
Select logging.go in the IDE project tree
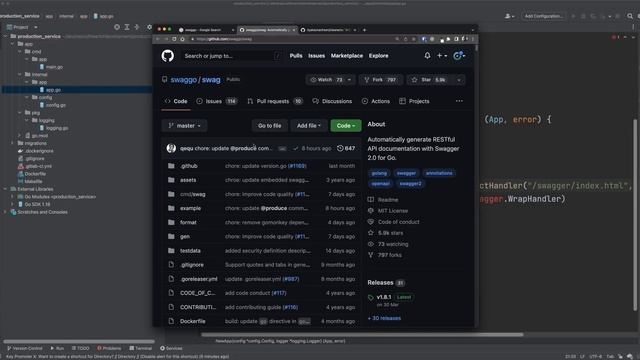pyautogui.click(x=57, y=128)
